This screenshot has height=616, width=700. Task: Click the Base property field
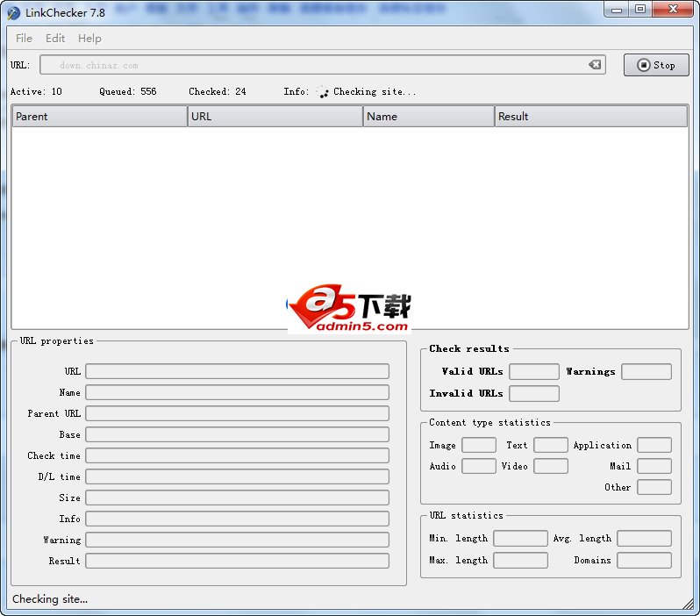click(237, 434)
